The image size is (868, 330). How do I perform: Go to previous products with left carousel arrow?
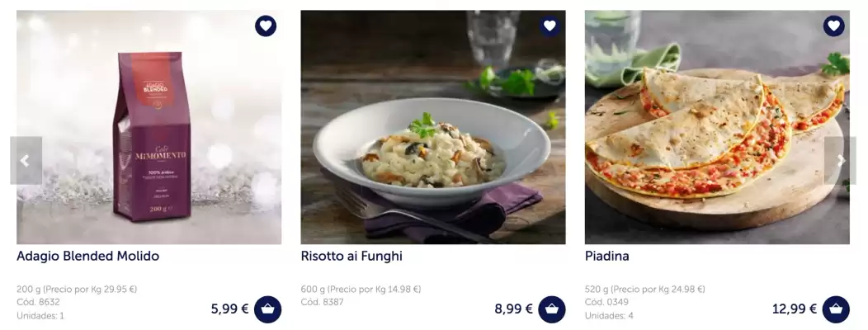pos(26,161)
